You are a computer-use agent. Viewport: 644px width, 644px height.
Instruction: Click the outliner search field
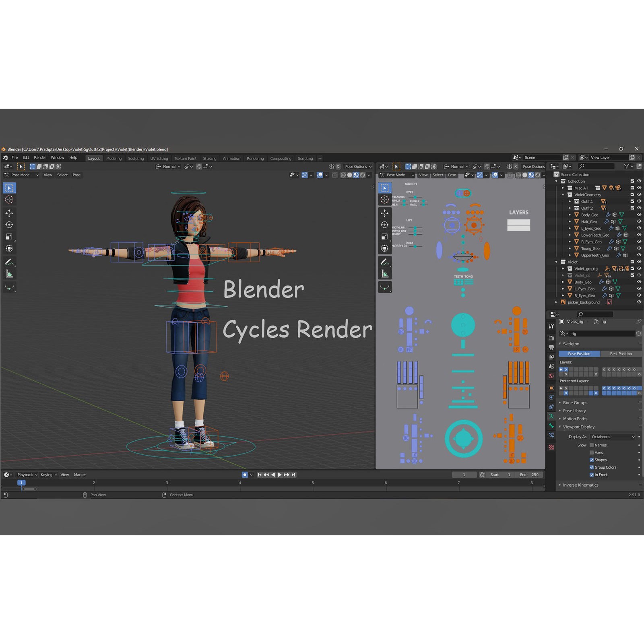coord(596,166)
